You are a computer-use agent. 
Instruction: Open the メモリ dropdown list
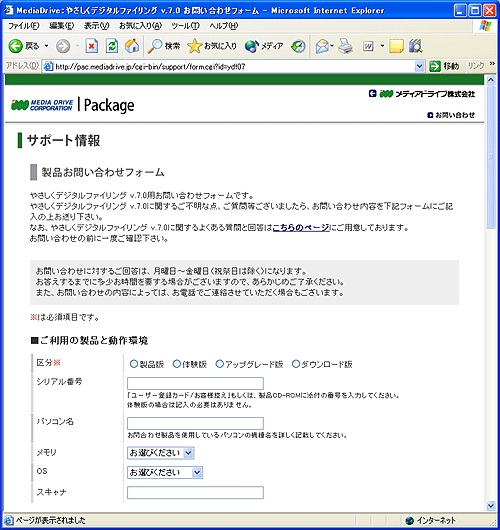point(161,453)
